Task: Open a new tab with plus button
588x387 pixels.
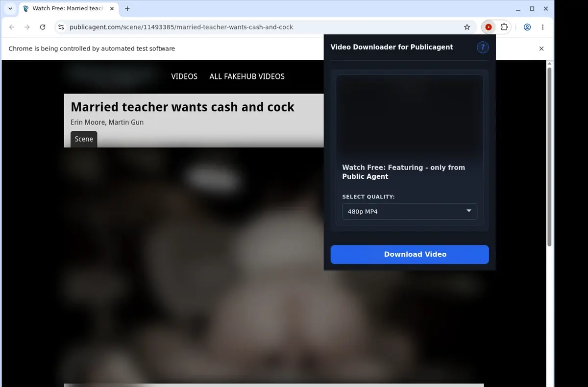Action: (x=127, y=9)
